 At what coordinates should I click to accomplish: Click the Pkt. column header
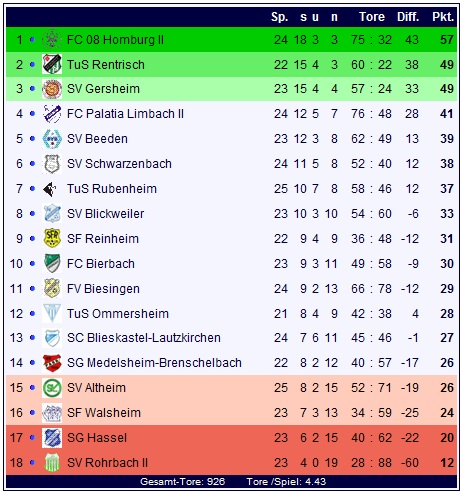[443, 17]
